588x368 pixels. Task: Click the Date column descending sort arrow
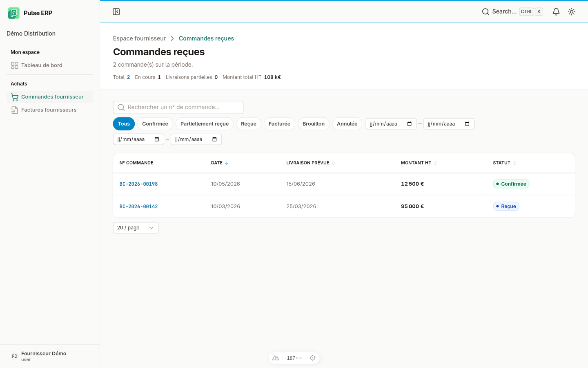click(227, 163)
